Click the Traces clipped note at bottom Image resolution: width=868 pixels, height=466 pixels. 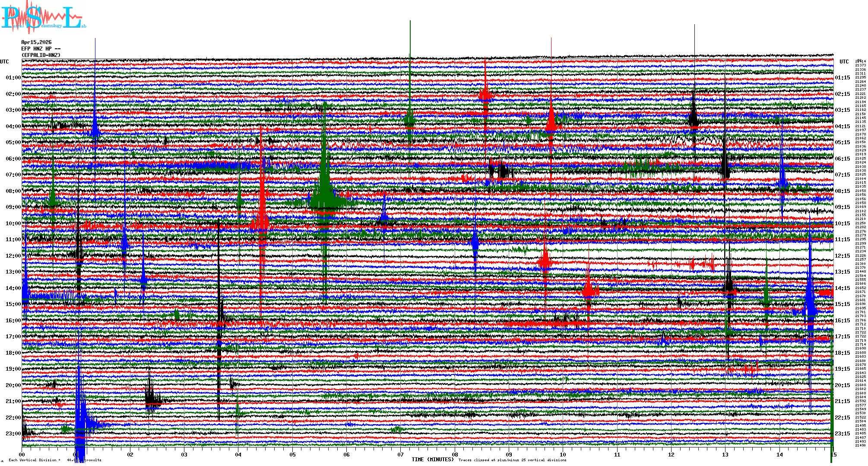pyautogui.click(x=512, y=460)
